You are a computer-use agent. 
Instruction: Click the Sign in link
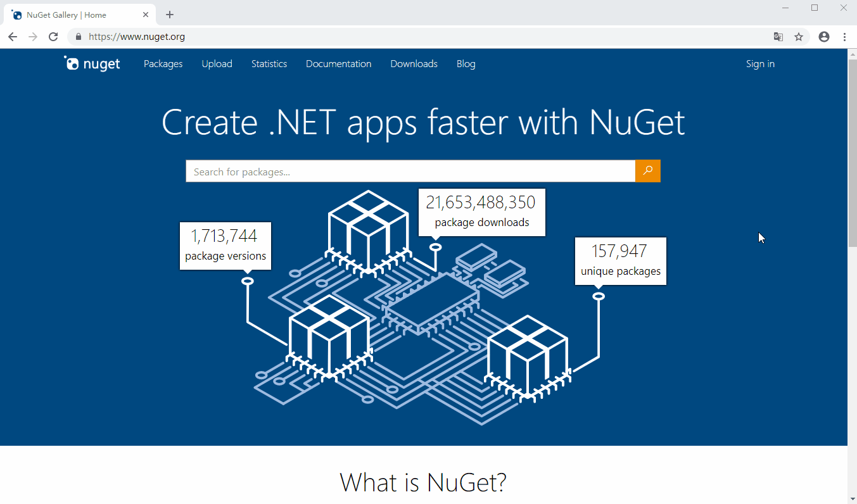(760, 64)
